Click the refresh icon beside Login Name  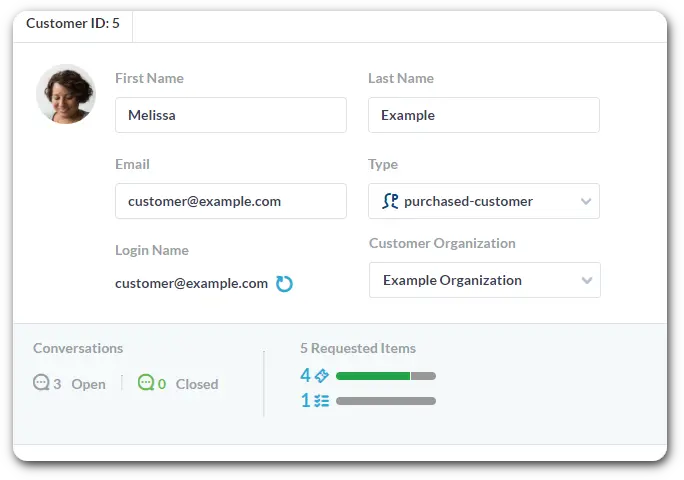pyautogui.click(x=284, y=284)
